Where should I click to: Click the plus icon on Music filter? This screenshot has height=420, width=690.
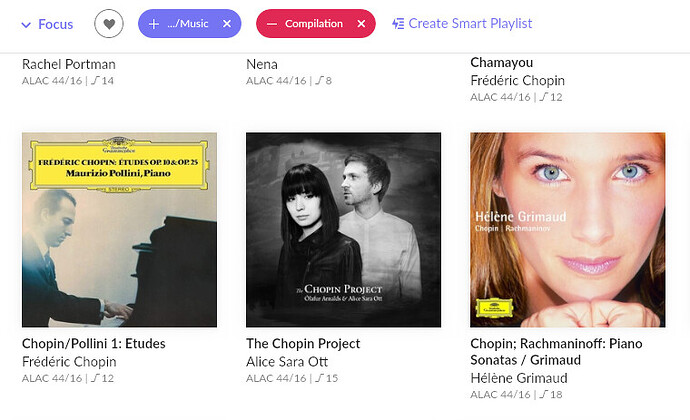153,23
